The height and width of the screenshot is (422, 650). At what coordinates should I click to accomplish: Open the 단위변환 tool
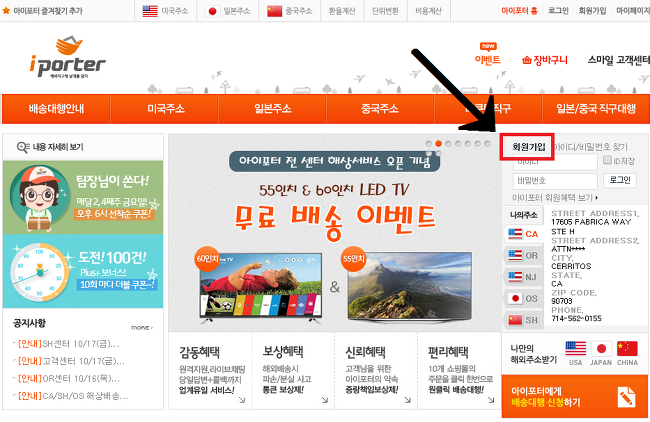click(385, 11)
